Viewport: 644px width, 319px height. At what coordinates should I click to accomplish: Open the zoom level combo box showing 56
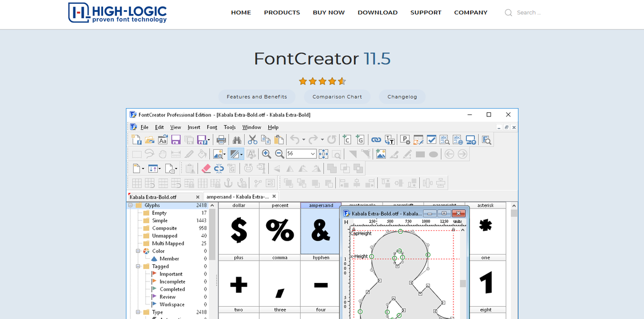301,154
